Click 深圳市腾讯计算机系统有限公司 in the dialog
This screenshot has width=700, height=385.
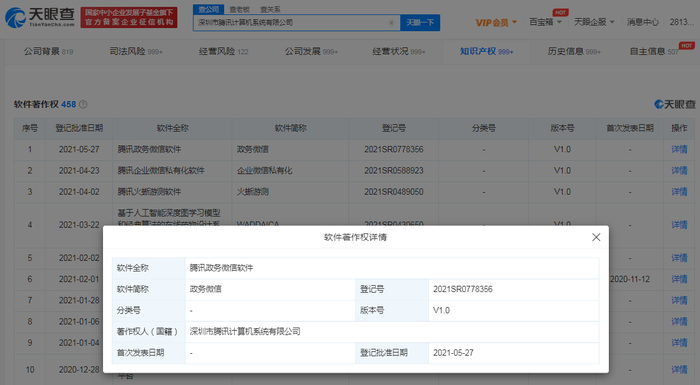point(245,331)
